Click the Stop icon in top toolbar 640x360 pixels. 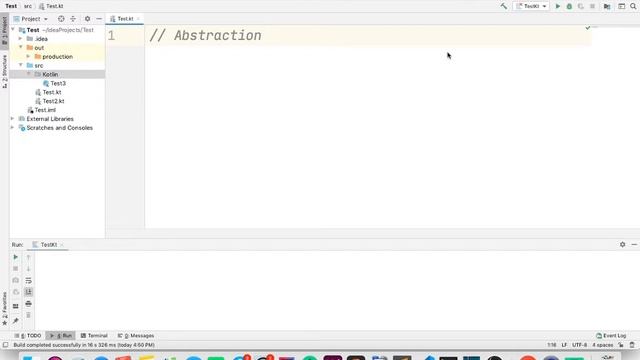tap(592, 6)
